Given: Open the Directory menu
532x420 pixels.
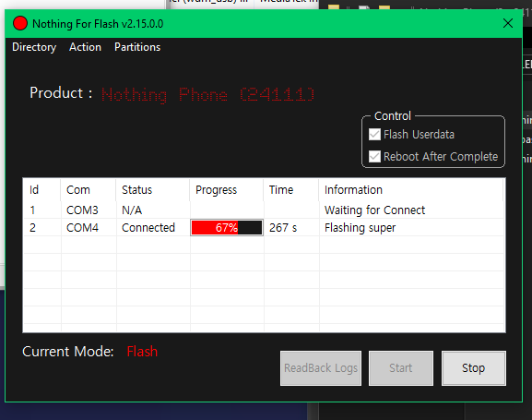Looking at the screenshot, I should tap(34, 47).
